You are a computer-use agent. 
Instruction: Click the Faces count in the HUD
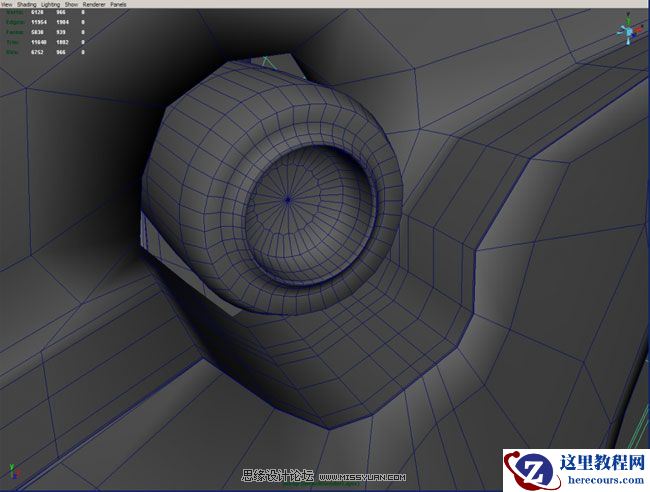(x=40, y=32)
